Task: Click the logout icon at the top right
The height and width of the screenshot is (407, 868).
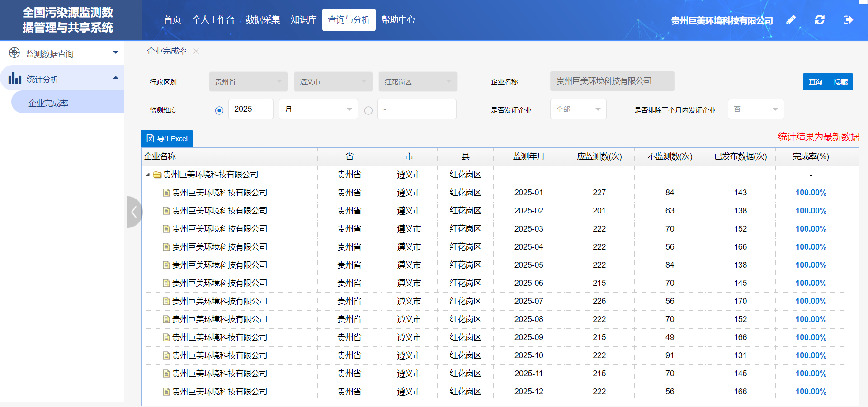Action: [x=848, y=20]
